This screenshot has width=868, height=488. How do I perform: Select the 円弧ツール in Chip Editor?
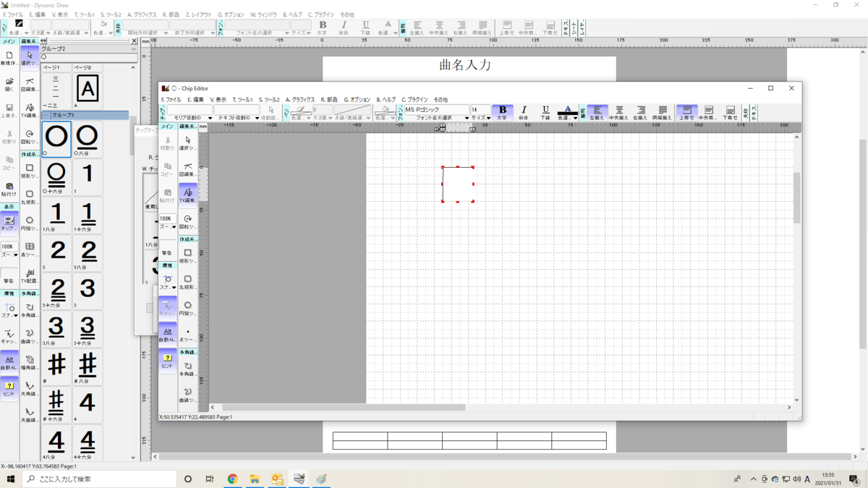187,308
